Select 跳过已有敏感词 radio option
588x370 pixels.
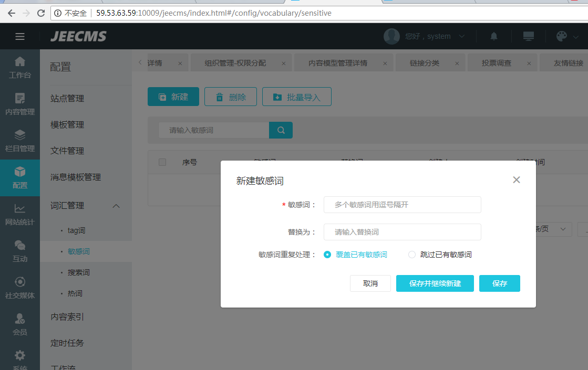click(412, 255)
